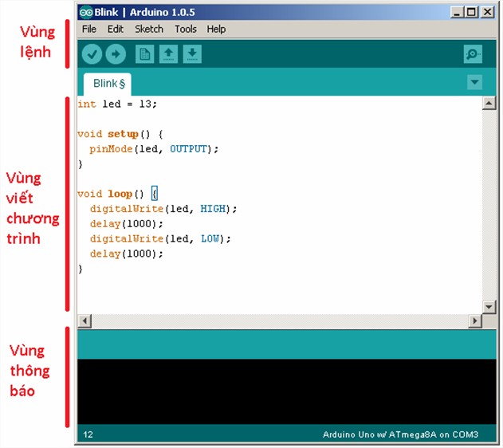503x448 pixels.
Task: Click the Arduino logo in title bar
Action: coord(86,12)
